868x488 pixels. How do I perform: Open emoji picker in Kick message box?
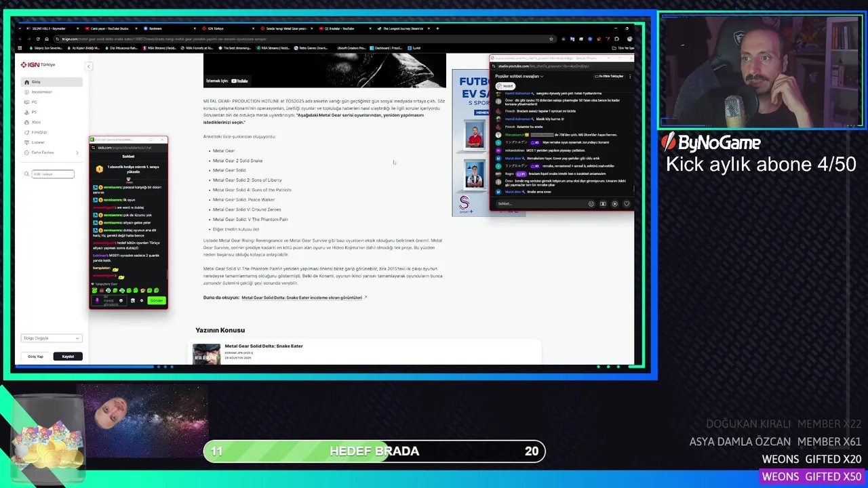click(x=121, y=300)
